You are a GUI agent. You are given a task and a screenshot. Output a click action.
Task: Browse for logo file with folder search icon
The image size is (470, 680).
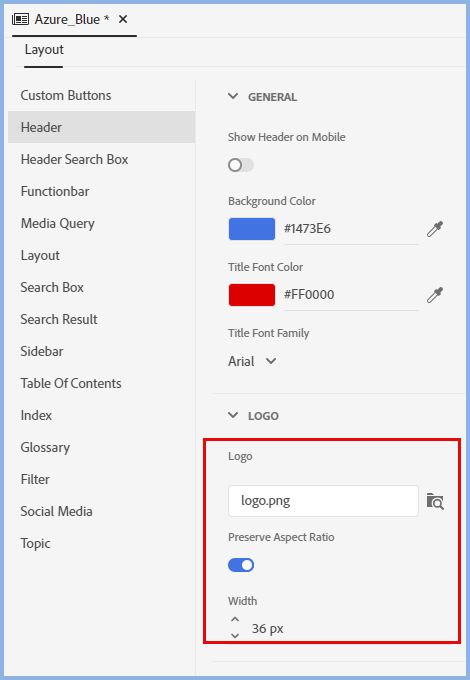click(435, 501)
